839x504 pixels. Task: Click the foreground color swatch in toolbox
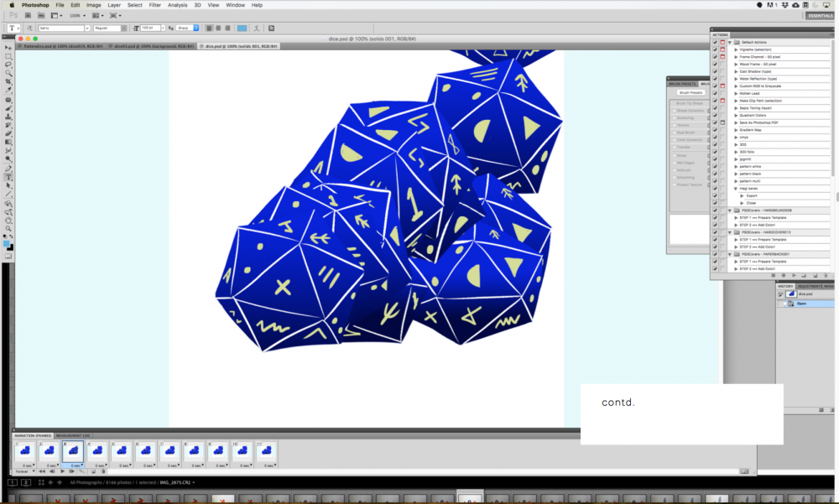pyautogui.click(x=7, y=243)
